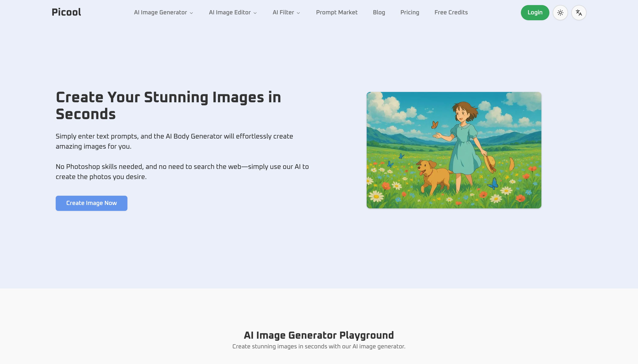Click the Create Your Stunning Images heading
The image size is (638, 364).
point(168,106)
